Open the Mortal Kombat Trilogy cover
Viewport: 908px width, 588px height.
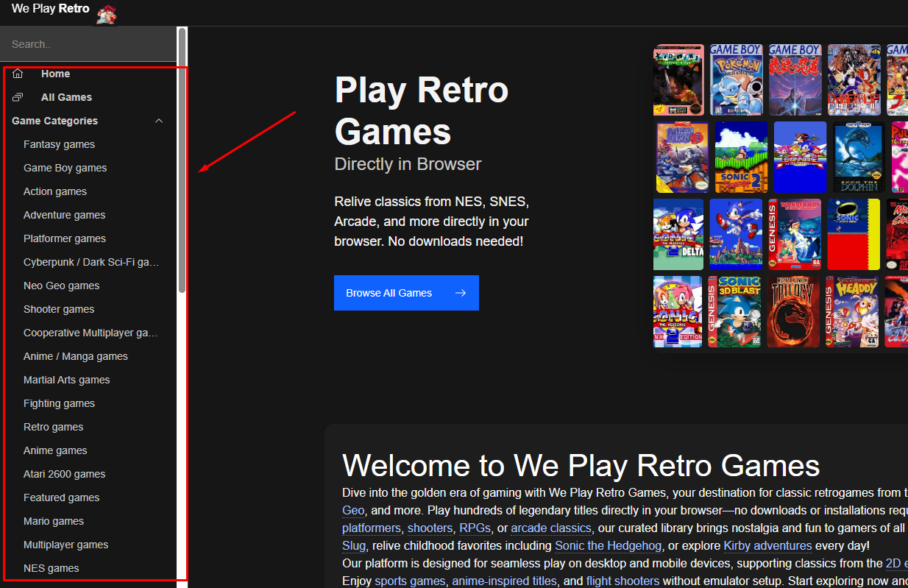tap(793, 311)
